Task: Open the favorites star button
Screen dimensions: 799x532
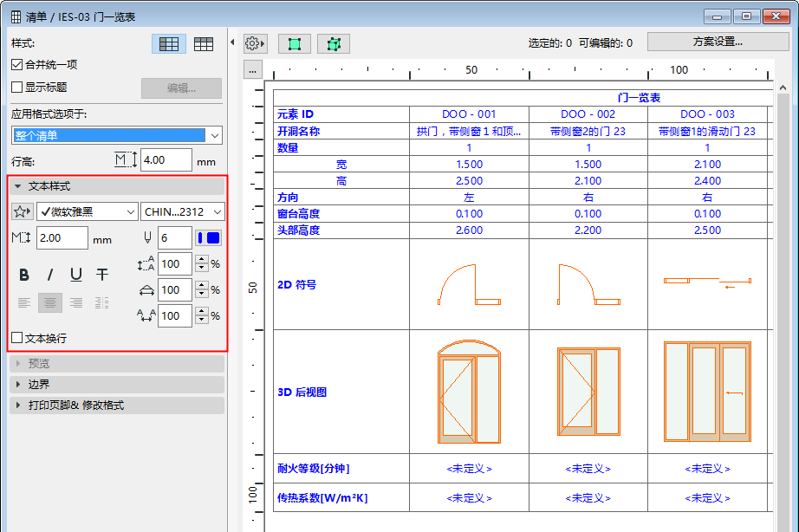Action: 22,211
